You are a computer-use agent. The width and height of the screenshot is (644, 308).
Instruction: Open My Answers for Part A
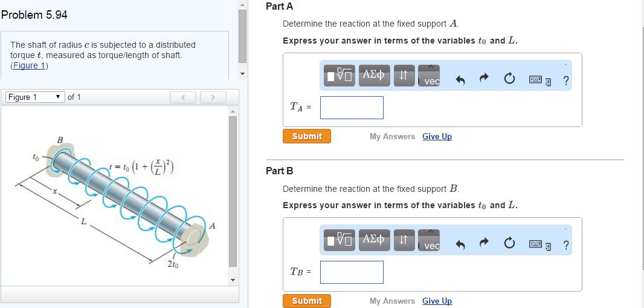[392, 136]
